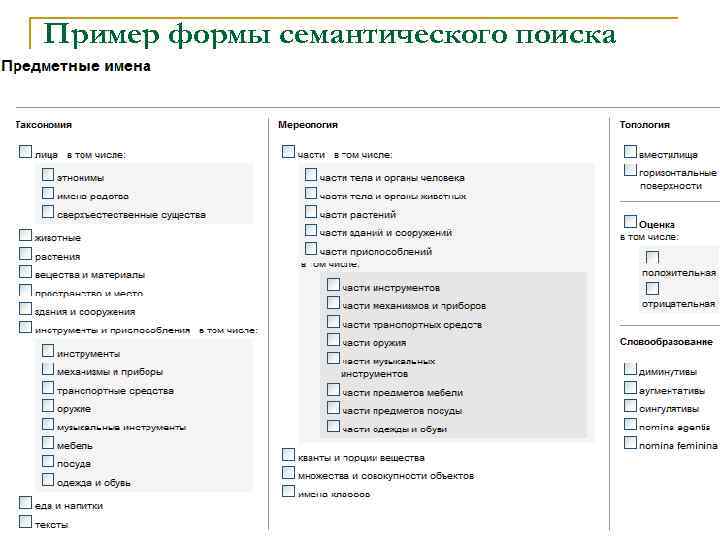
Task: Tick 'части механизмов и приборов' checkbox
Action: click(x=333, y=303)
